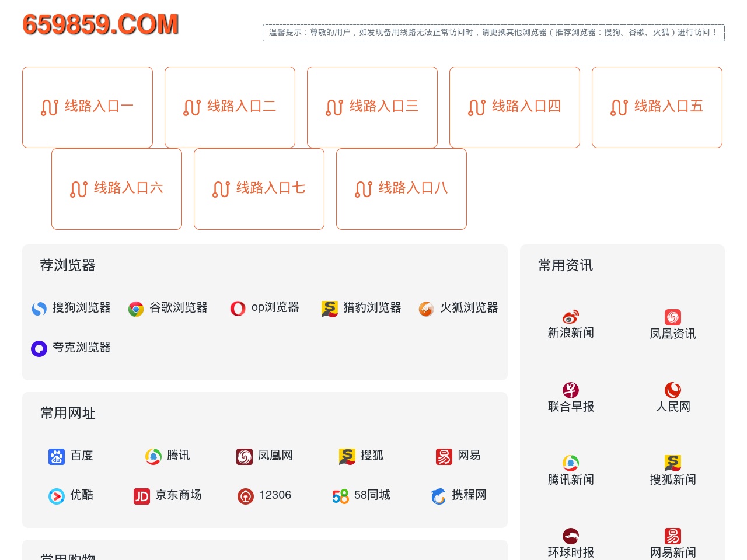Open 线路入口六
Image resolution: width=747 pixels, height=560 pixels.
pos(117,189)
